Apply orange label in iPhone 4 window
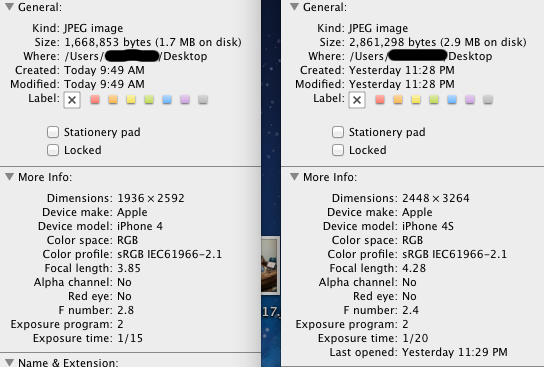This screenshot has height=367, width=544. [113, 100]
